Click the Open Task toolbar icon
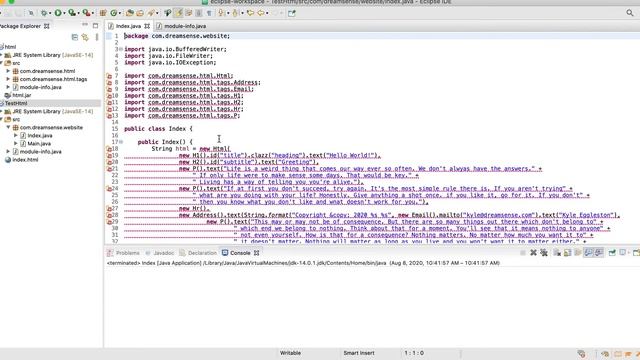 tap(140, 13)
